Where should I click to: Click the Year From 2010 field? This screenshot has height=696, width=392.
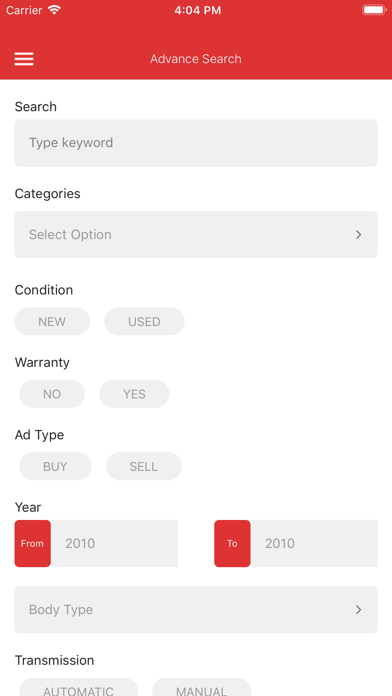pyautogui.click(x=114, y=543)
